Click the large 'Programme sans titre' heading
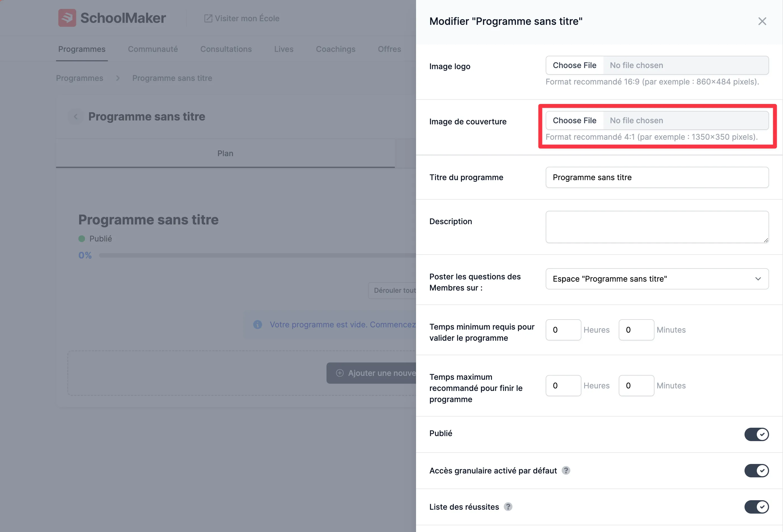Viewport: 783px width, 532px height. (149, 220)
